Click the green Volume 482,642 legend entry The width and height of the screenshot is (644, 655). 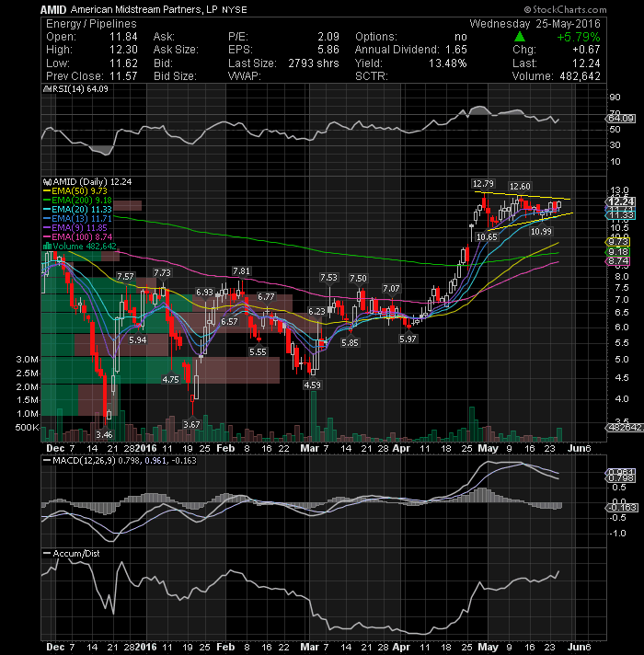click(80, 246)
